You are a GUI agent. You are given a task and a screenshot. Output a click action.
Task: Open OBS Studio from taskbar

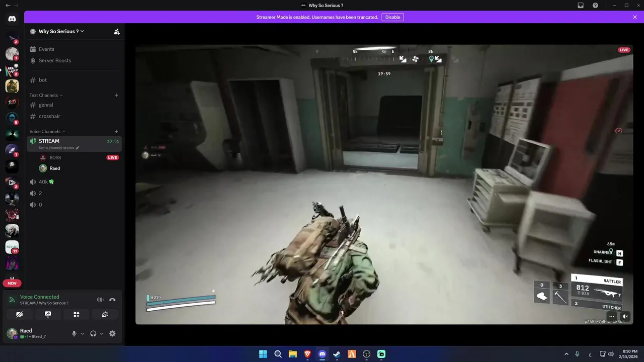point(366,354)
